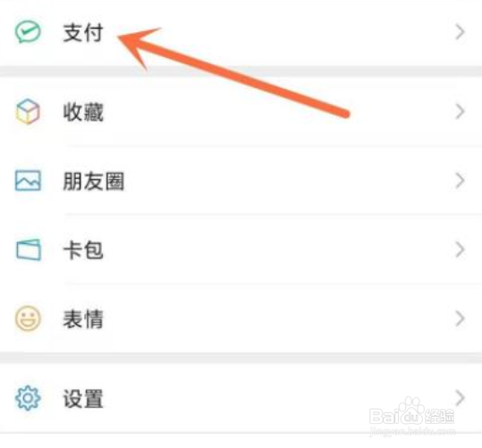This screenshot has height=448, width=482.
Task: Click the jingyan.baidu.com watermark text
Action: tap(412, 431)
